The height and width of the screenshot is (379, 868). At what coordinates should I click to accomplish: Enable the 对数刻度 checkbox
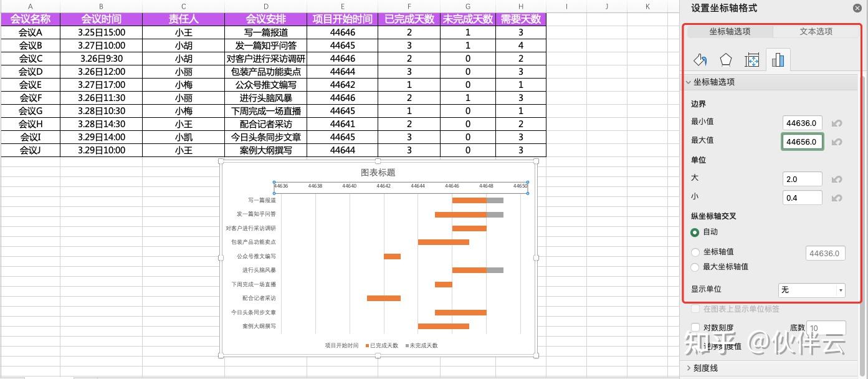(695, 327)
